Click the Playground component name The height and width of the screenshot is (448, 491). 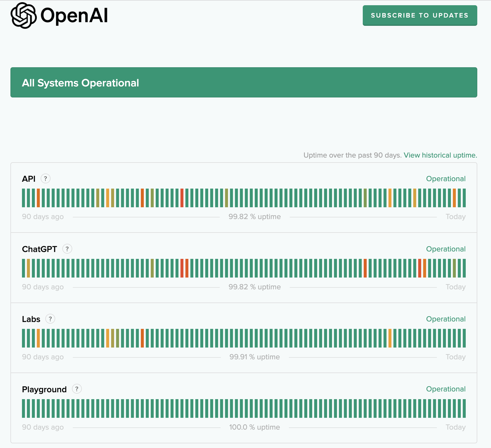point(44,389)
